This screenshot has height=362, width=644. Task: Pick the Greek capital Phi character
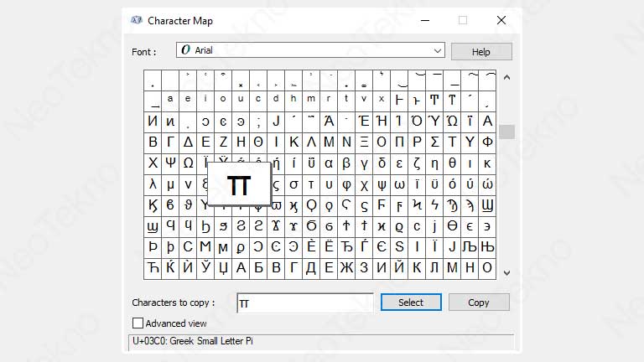click(487, 142)
